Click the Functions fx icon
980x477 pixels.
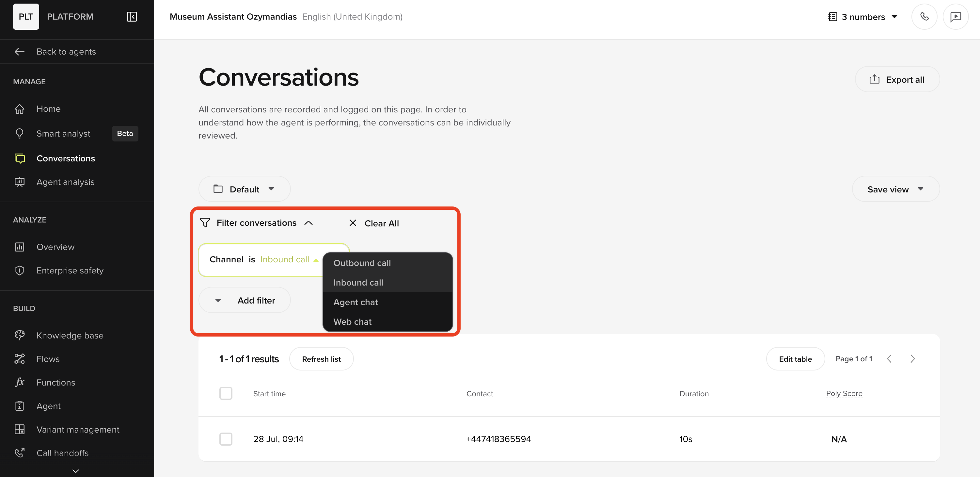(x=19, y=382)
